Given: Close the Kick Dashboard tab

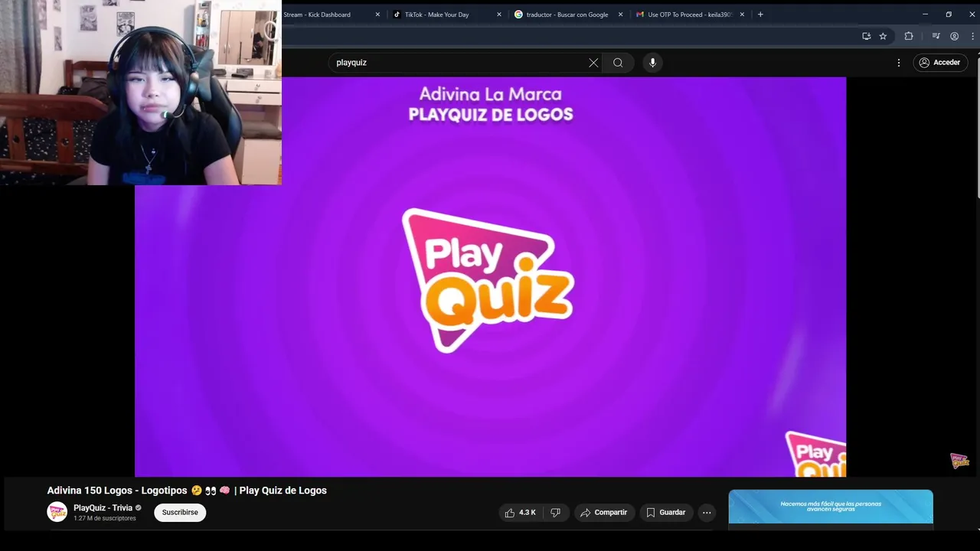Looking at the screenshot, I should pos(377,15).
